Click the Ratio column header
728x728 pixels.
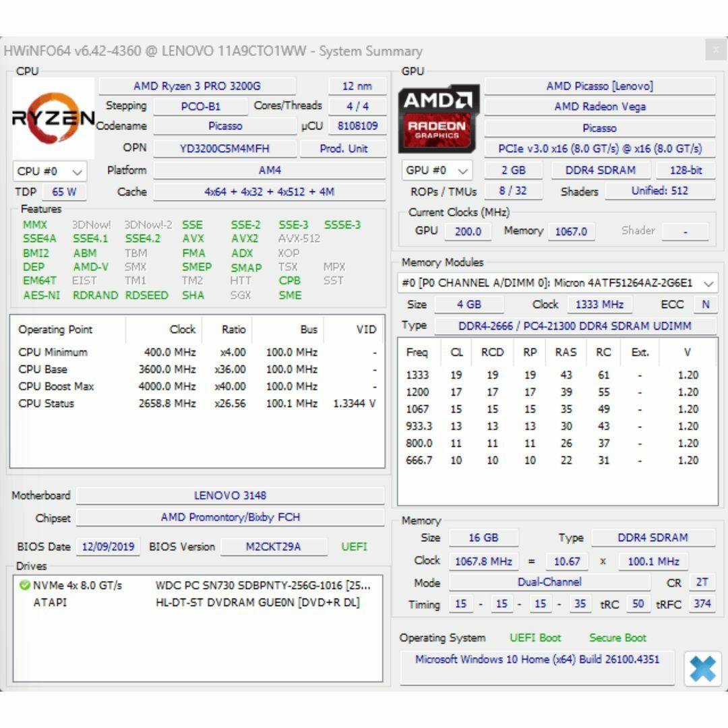pyautogui.click(x=233, y=330)
